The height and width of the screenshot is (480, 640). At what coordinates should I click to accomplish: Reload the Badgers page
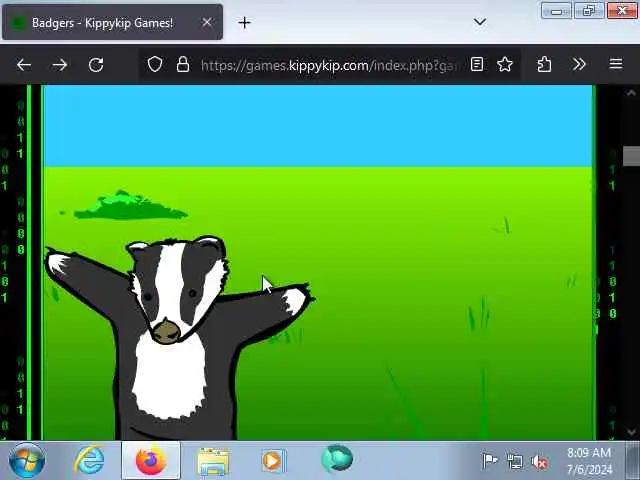(96, 64)
